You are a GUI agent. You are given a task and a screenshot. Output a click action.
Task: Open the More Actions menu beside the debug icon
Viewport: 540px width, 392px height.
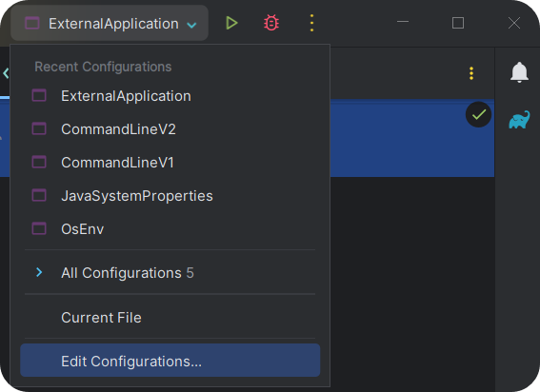(x=311, y=23)
